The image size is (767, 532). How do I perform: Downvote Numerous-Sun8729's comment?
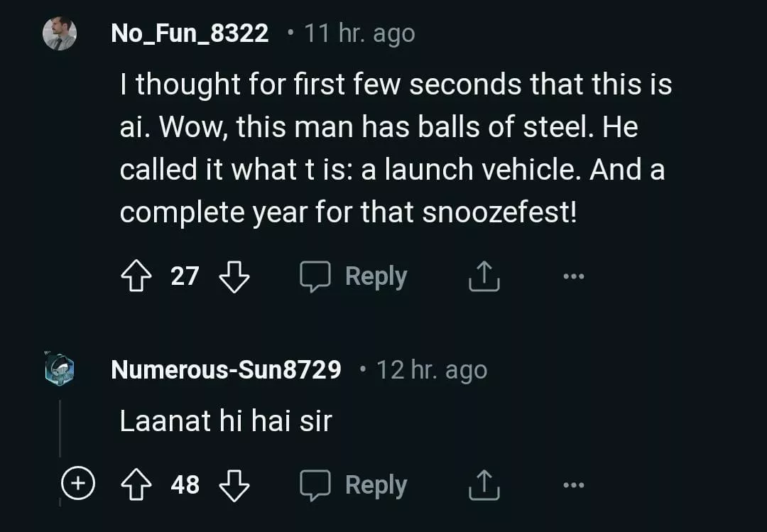(x=234, y=485)
